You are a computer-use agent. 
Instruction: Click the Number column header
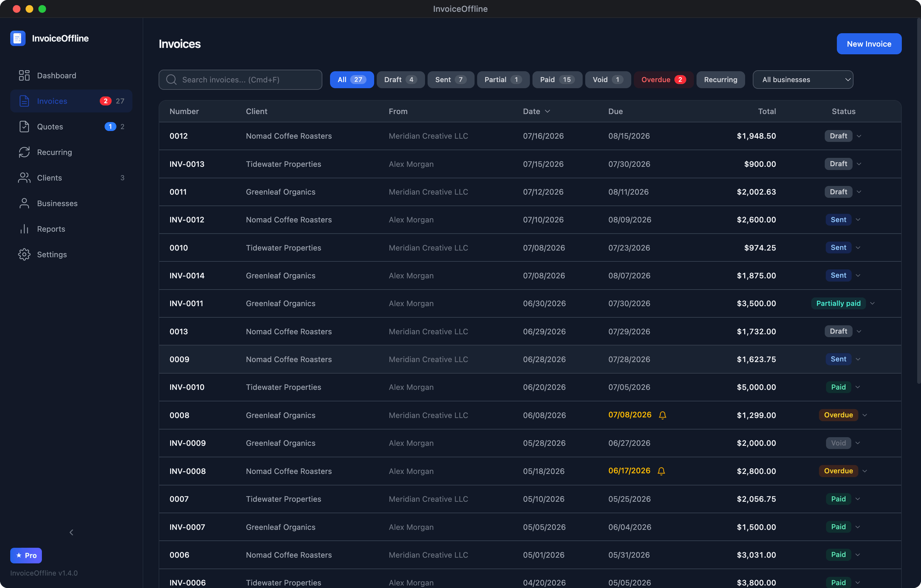(184, 111)
